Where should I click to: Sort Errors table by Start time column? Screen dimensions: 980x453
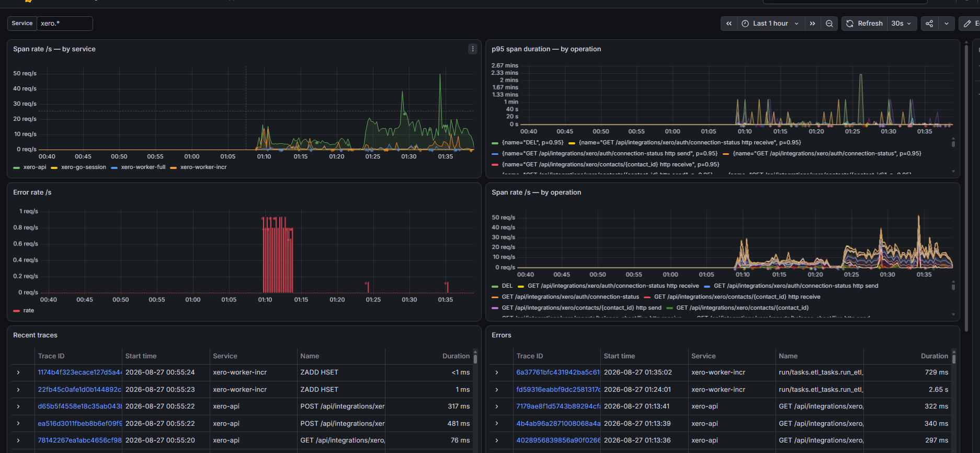click(x=619, y=356)
